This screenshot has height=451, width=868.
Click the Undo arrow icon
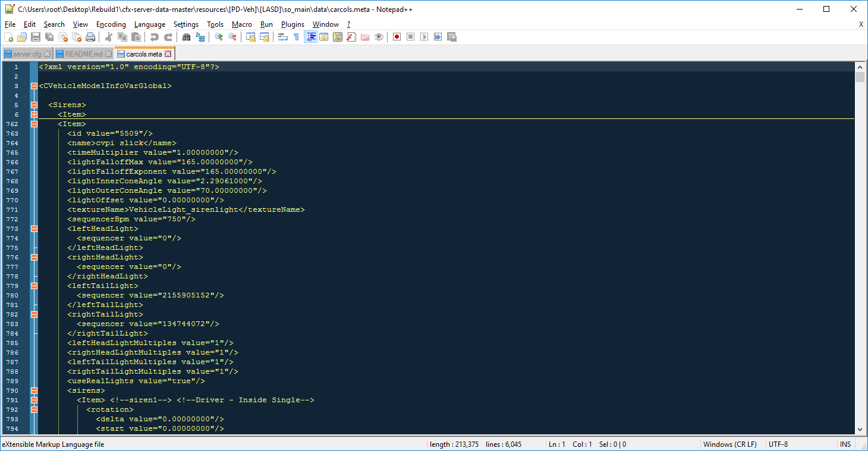(x=155, y=37)
